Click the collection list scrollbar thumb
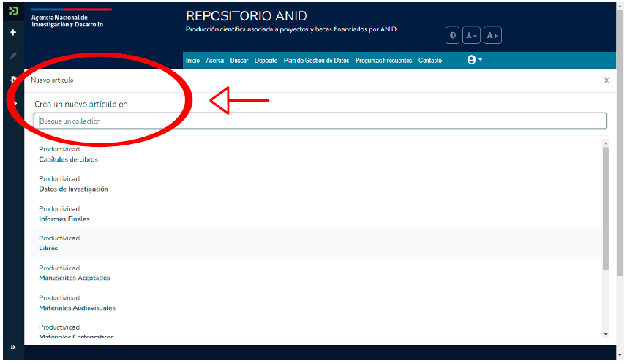The image size is (627, 364). (x=606, y=208)
